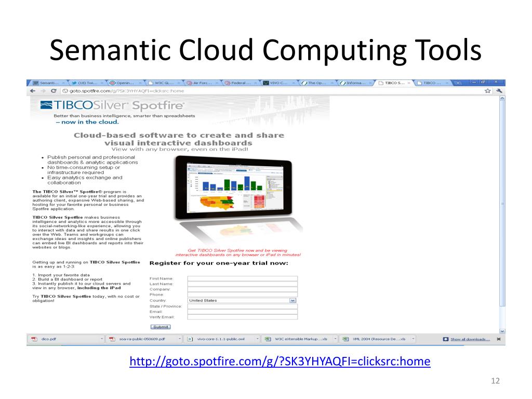The height and width of the screenshot is (399, 532).
Task: Click the page's vertical scrollbar thumb
Action: 502,204
